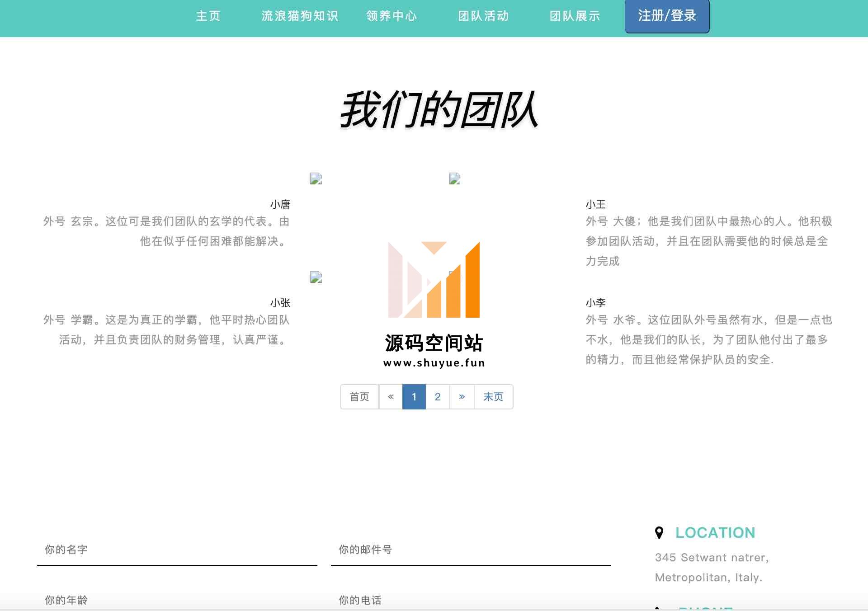
Task: Click the 你的电话 input field
Action: (x=471, y=600)
